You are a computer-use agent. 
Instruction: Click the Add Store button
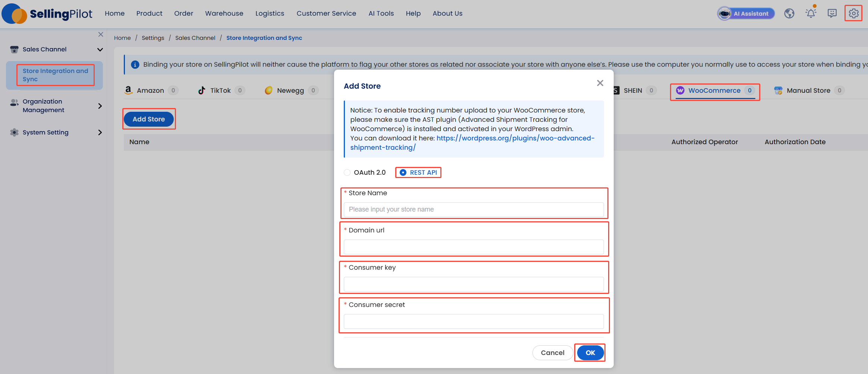pyautogui.click(x=149, y=119)
